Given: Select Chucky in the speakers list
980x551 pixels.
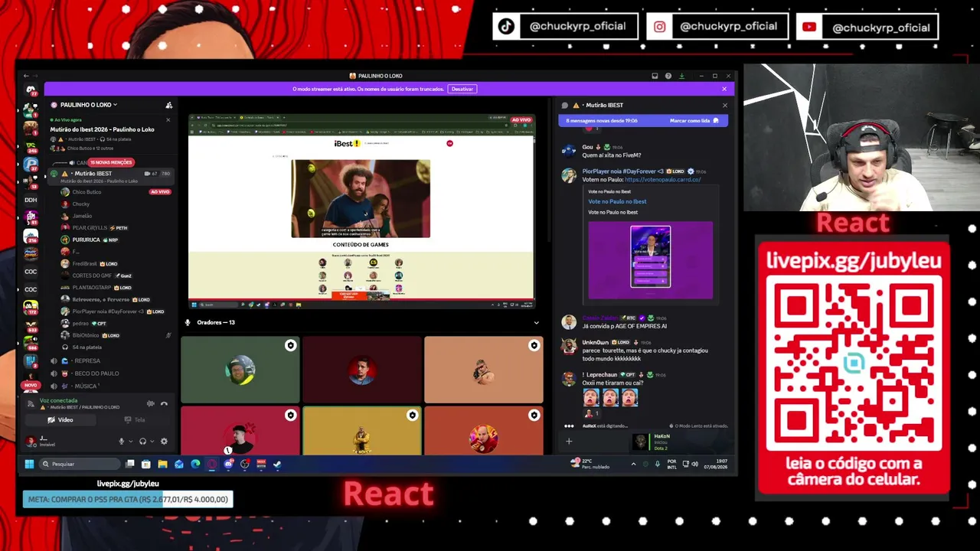Looking at the screenshot, I should 80,204.
